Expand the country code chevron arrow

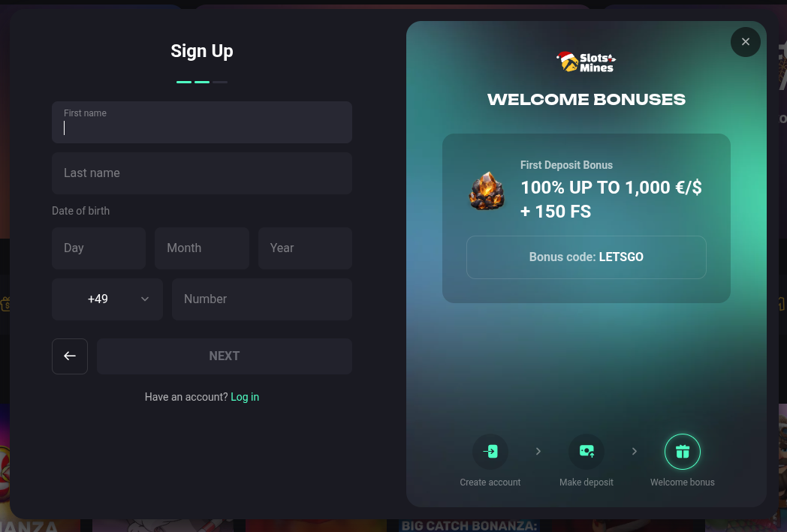tap(145, 299)
